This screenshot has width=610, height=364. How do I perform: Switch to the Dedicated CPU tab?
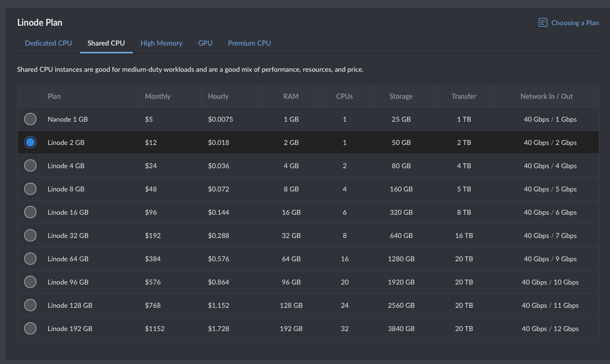(x=48, y=43)
